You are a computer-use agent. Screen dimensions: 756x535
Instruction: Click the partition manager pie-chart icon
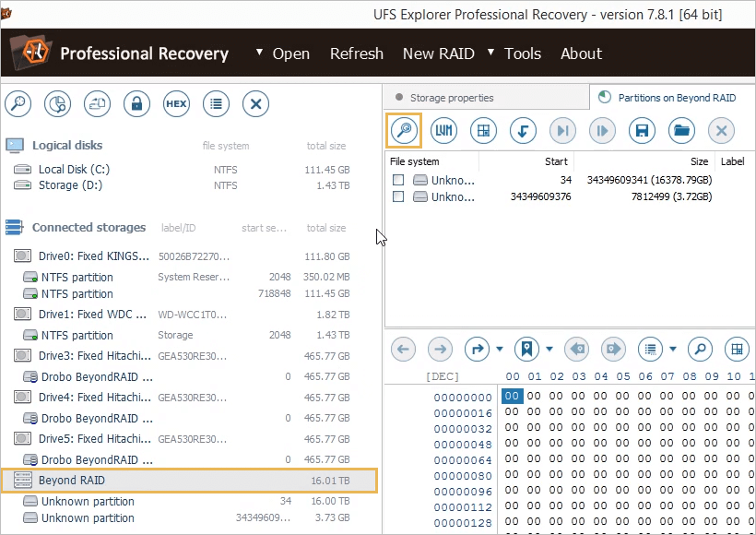coord(57,103)
